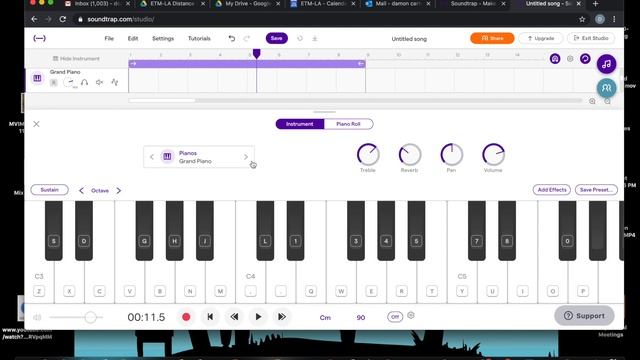
Task: Switch to the Piano Roll tab
Action: [x=348, y=124]
